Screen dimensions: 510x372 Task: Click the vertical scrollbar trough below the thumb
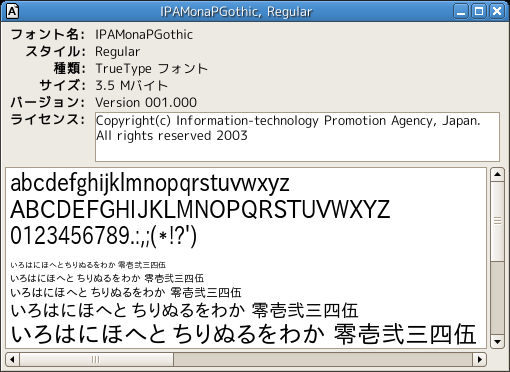[497, 298]
